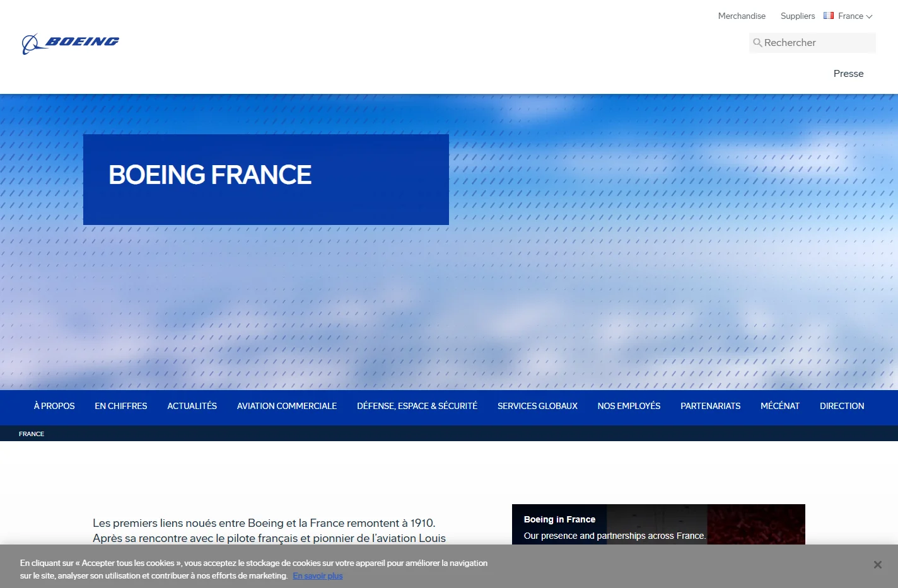Open the EN CHIFFRES menu item
Viewport: 898px width, 588px height.
coord(121,406)
